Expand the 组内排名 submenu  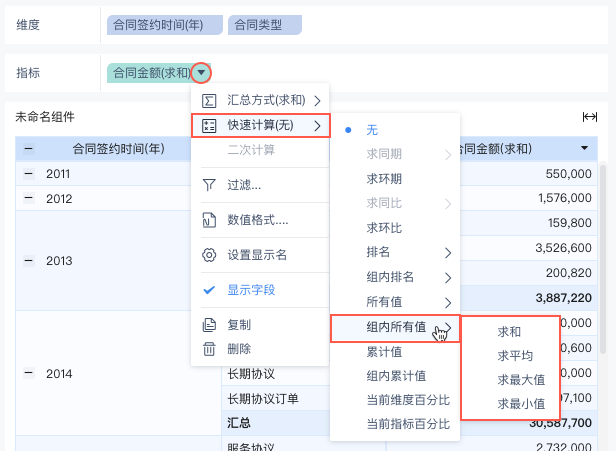click(x=395, y=277)
